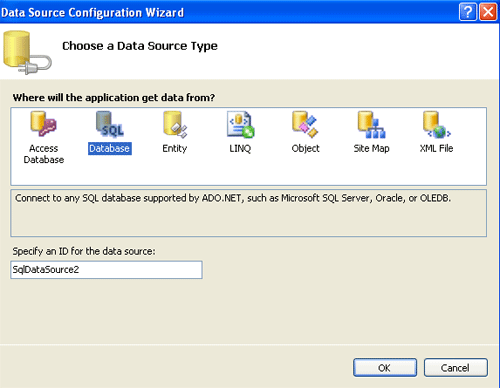Confirm the wizard with OK
Image resolution: width=500 pixels, height=388 pixels.
click(x=385, y=368)
